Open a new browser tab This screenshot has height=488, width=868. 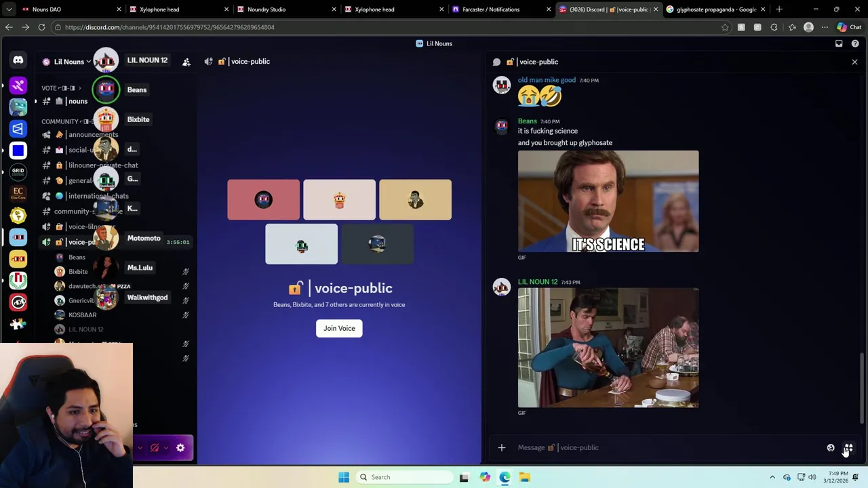[778, 9]
